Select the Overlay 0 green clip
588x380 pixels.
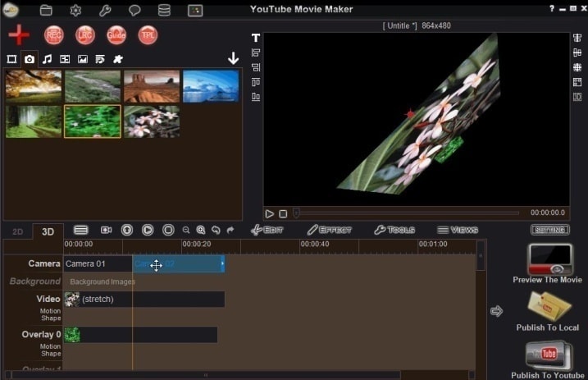coord(140,335)
